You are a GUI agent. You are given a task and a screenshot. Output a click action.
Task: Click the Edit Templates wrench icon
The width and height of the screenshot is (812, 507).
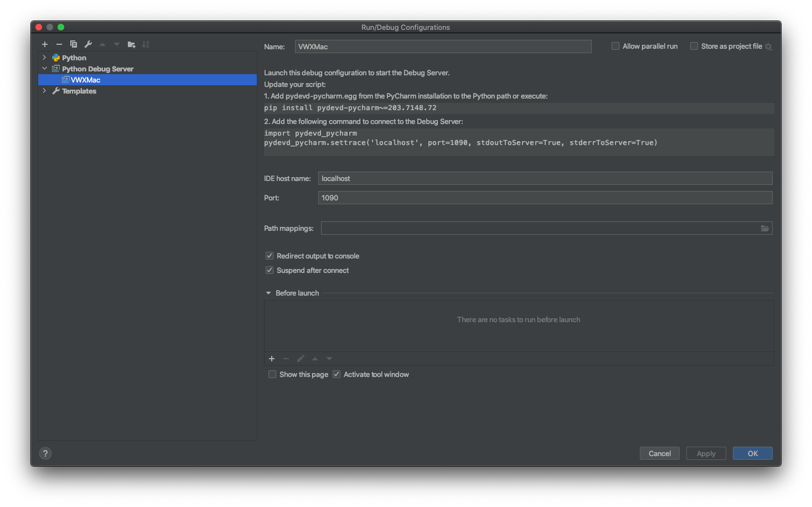tap(88, 44)
